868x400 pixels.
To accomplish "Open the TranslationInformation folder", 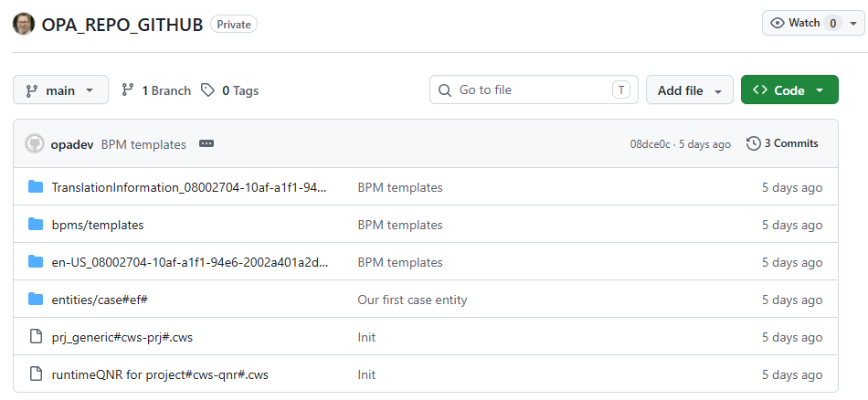I will coord(189,187).
